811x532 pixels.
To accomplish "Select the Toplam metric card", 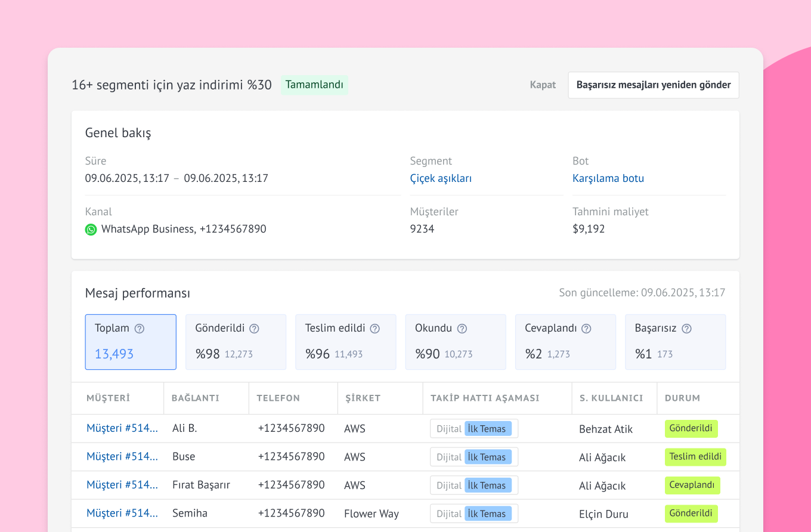I will (x=131, y=342).
